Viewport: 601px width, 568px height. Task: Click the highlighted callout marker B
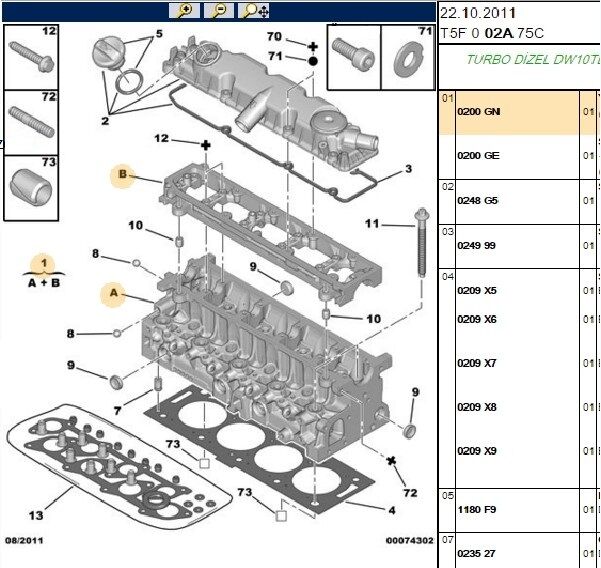(x=122, y=176)
